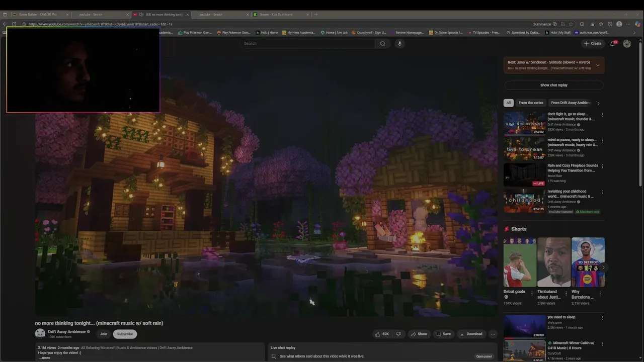
Task: Open options for 'don't fight it' video
Action: pos(602,115)
